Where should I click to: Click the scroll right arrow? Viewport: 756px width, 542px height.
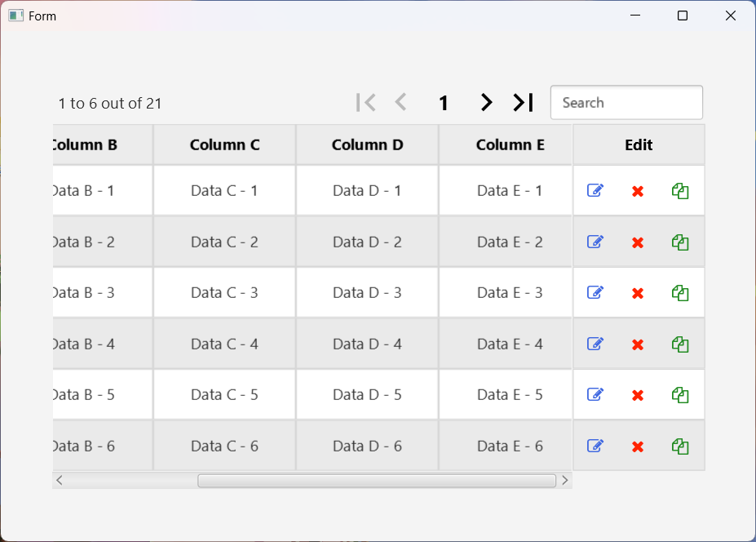(x=564, y=480)
